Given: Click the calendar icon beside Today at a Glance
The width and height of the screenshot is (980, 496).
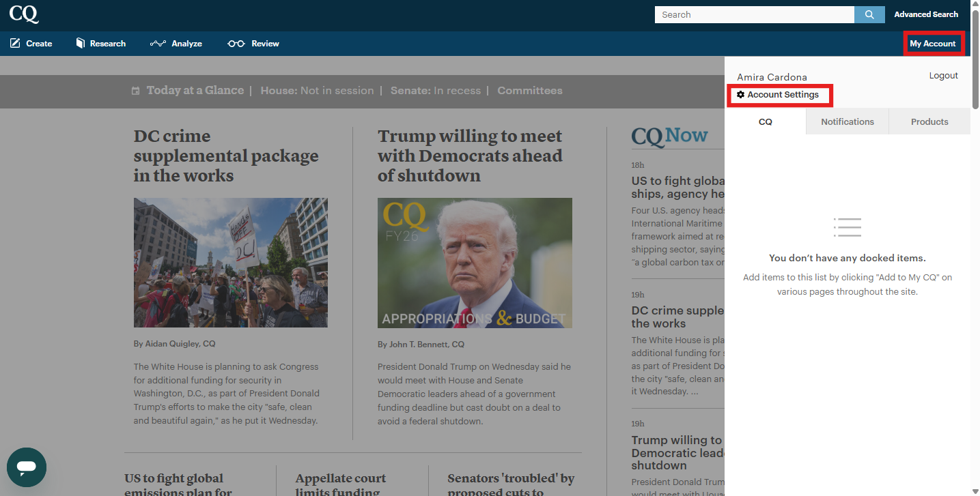Looking at the screenshot, I should [135, 91].
